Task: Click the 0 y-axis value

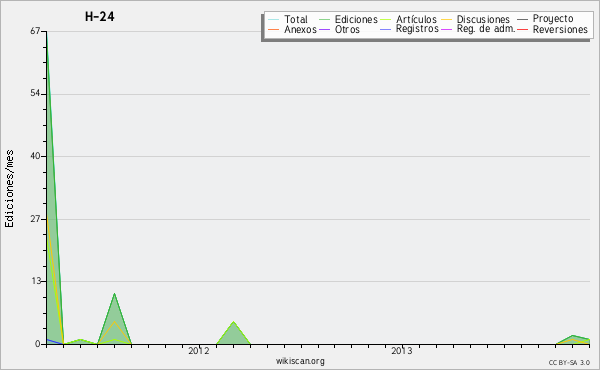Action: [38, 344]
